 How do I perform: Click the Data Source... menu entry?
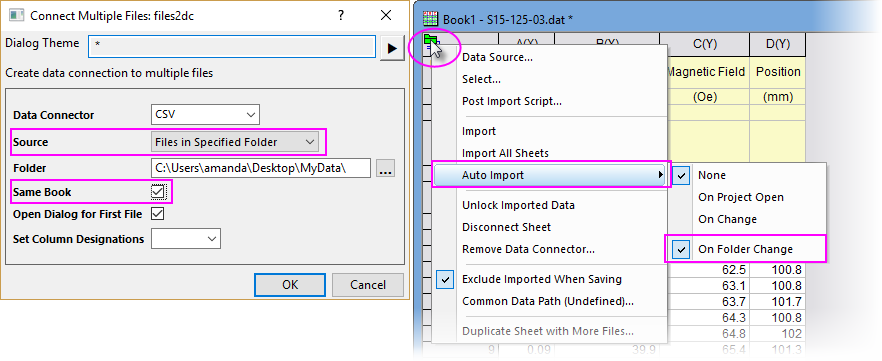click(x=497, y=57)
